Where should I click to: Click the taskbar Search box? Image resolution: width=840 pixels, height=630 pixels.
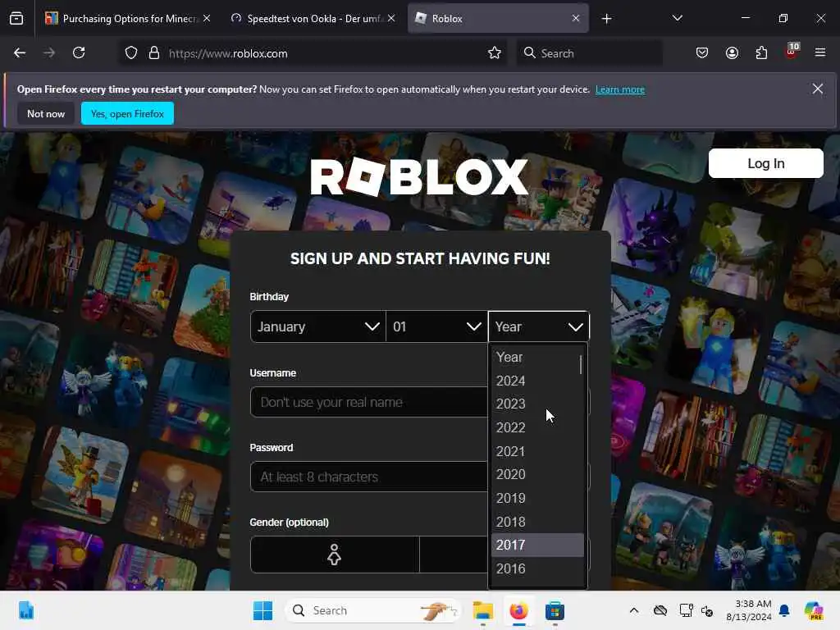(x=373, y=610)
